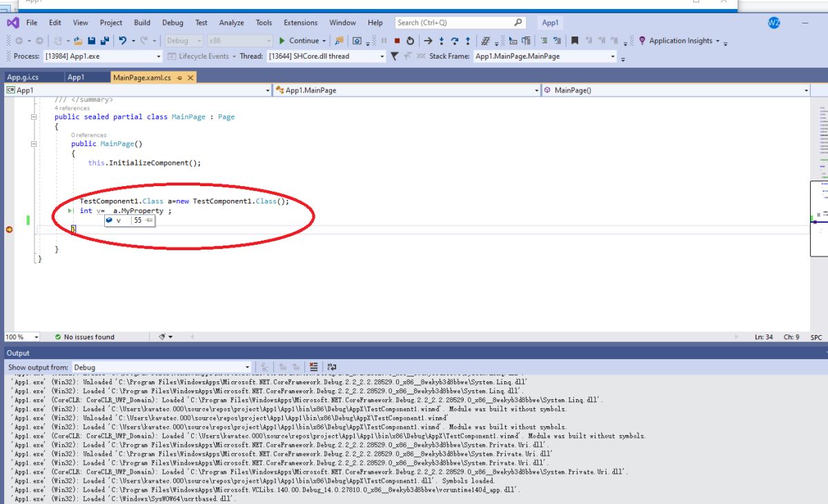The image size is (828, 504).
Task: Click the Save All icon
Action: [x=105, y=41]
